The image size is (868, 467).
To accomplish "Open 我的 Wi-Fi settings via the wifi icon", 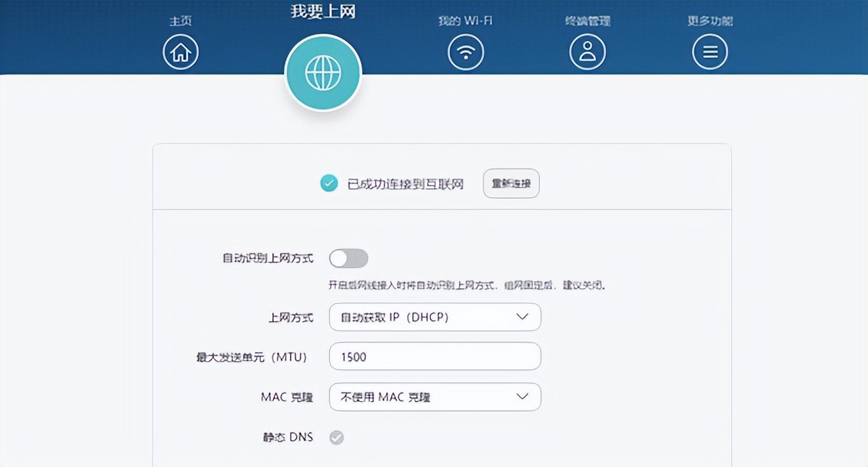I will [465, 52].
